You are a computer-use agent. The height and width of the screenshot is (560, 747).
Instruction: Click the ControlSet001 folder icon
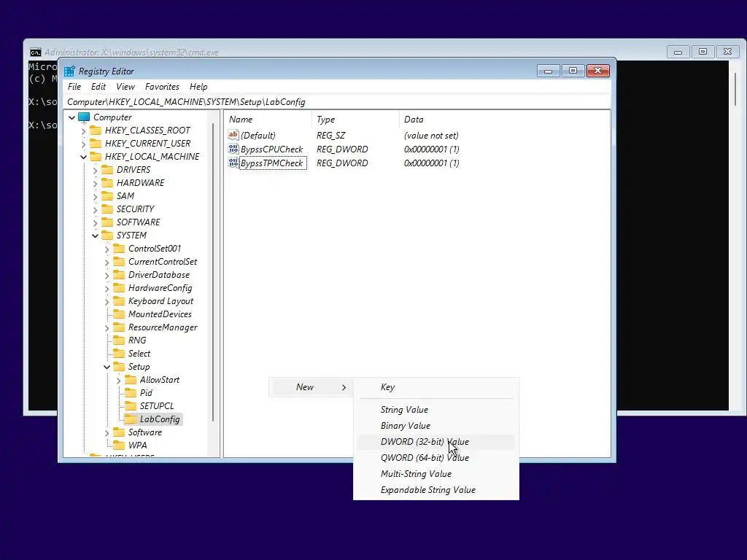coord(119,249)
